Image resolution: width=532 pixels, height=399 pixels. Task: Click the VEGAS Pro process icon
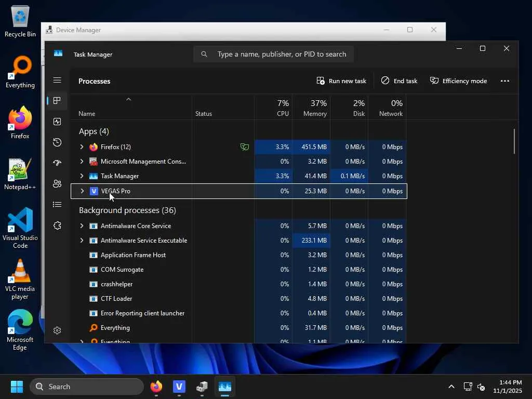click(94, 191)
